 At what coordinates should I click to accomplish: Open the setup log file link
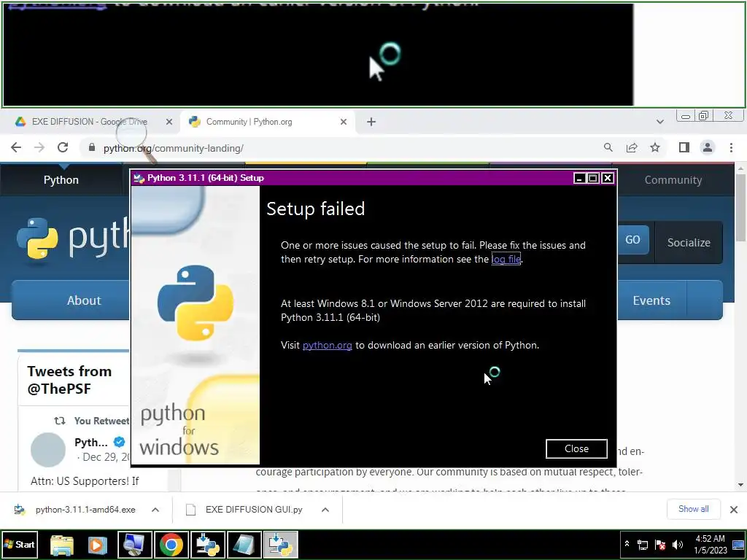pos(506,259)
